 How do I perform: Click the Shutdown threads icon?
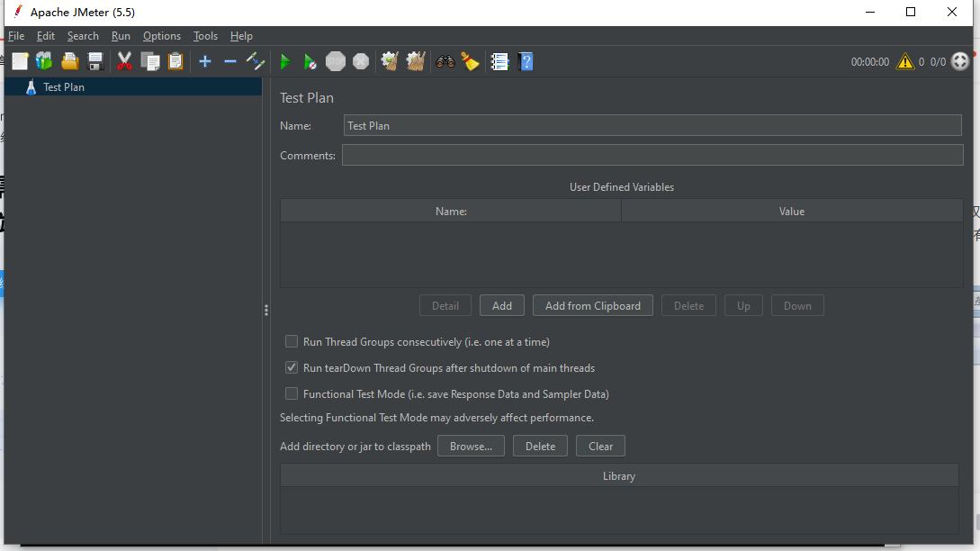(x=361, y=61)
